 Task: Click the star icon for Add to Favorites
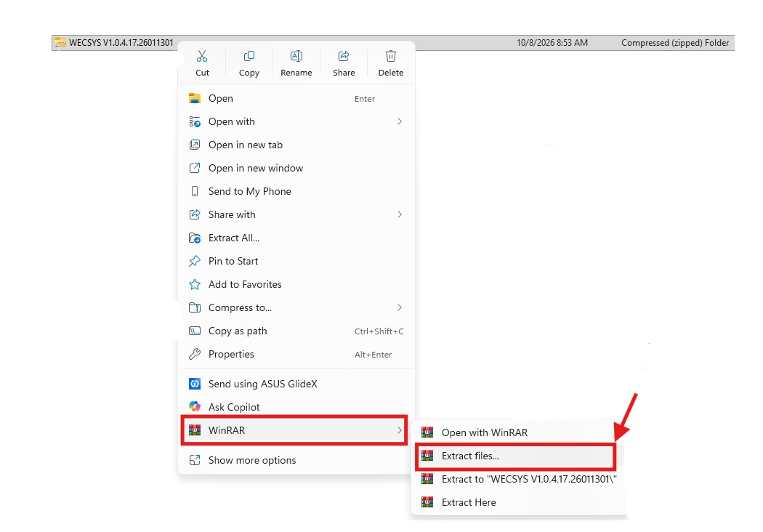click(195, 284)
